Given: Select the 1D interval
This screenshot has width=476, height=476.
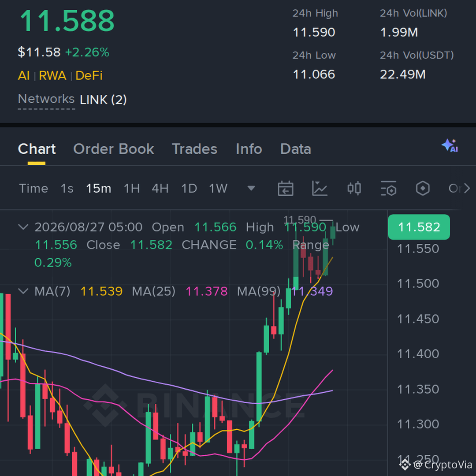Looking at the screenshot, I should (x=189, y=188).
